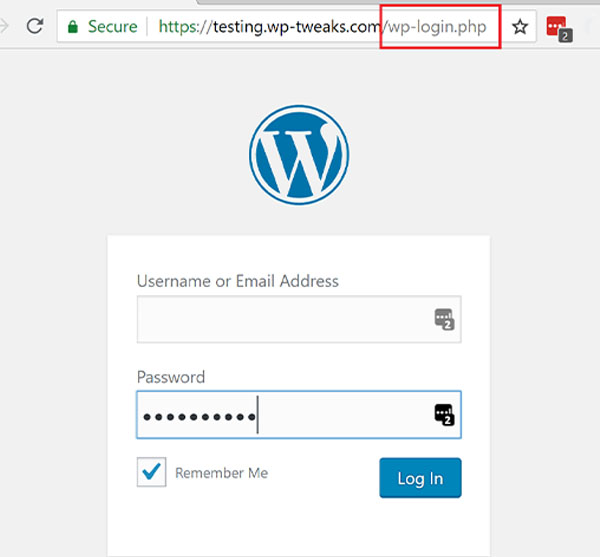
Task: Click the green padlock security icon
Action: (x=73, y=27)
